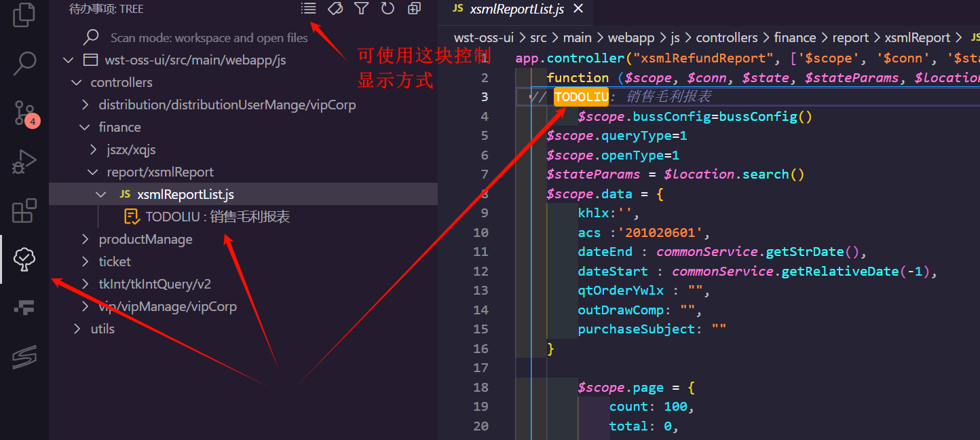
Task: Open the Explorer view in activity bar
Action: click(x=24, y=15)
